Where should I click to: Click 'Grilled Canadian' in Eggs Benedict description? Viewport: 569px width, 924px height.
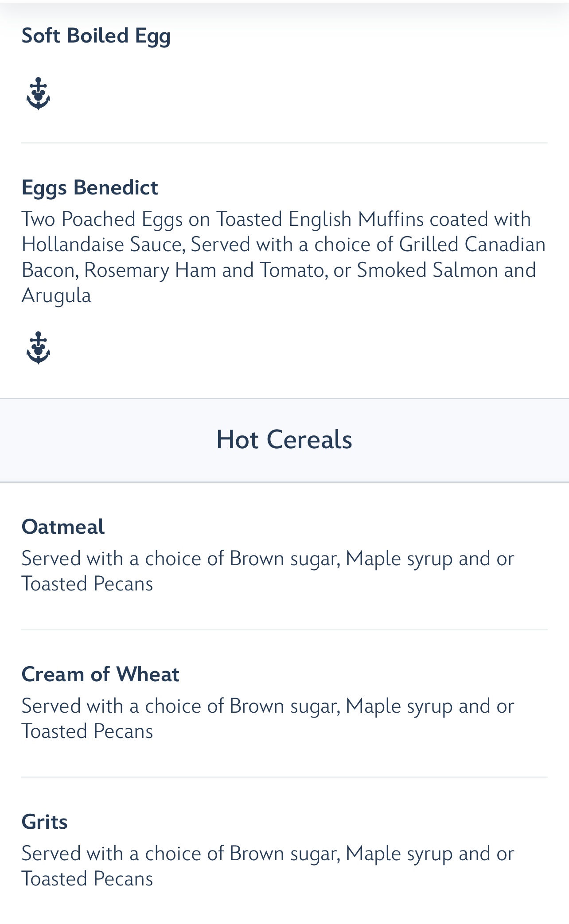coord(472,245)
